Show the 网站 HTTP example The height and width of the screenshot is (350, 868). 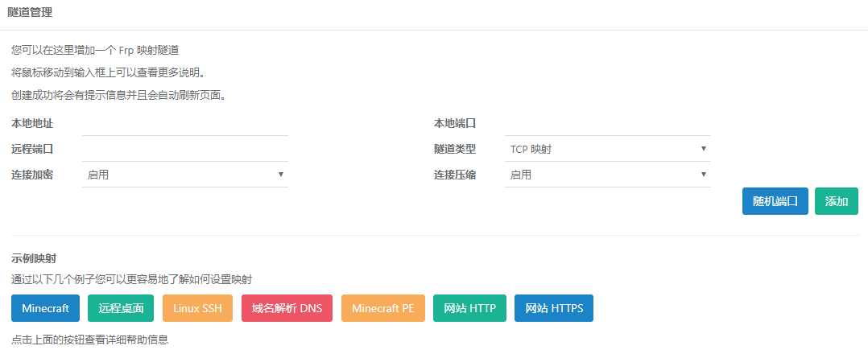tap(469, 309)
